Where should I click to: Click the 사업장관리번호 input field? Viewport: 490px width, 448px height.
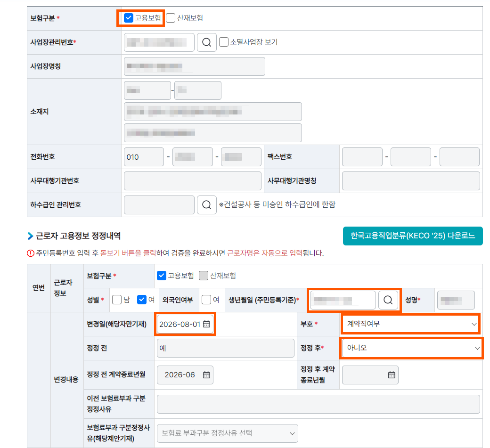tap(159, 42)
